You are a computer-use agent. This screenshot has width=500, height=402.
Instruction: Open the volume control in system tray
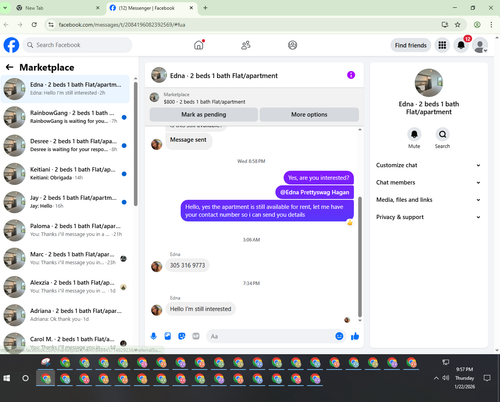446,378
